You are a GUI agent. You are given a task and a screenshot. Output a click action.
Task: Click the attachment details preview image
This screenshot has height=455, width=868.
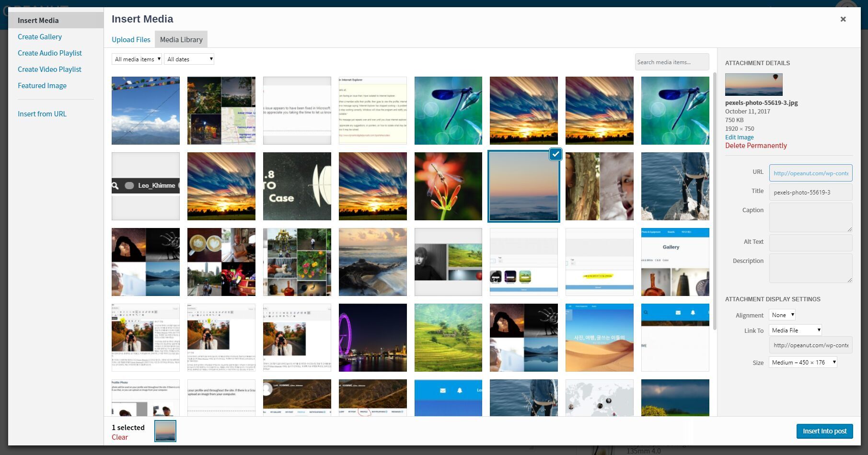[x=754, y=84]
